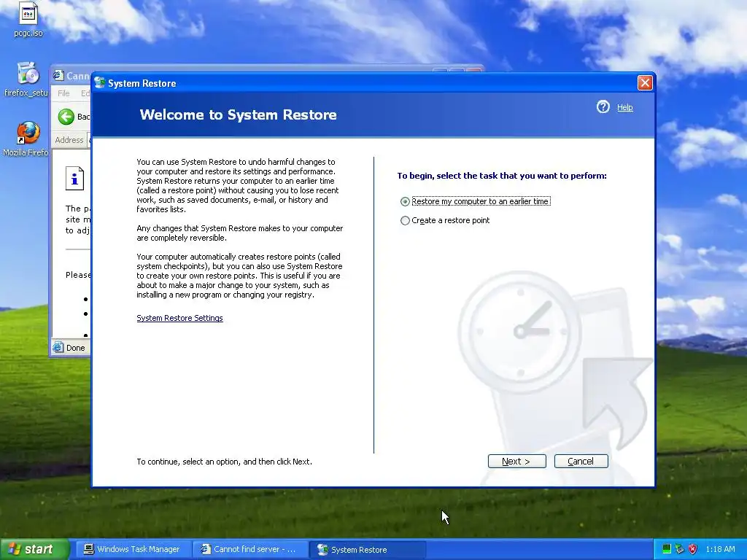This screenshot has height=560, width=747.
Task: Click the System Restore title bar icon
Action: [99, 83]
